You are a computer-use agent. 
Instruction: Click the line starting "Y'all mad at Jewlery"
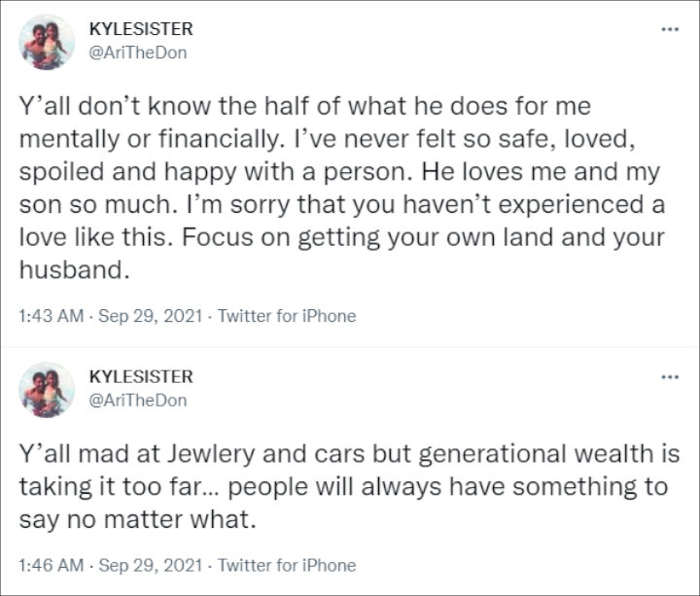[x=342, y=455]
